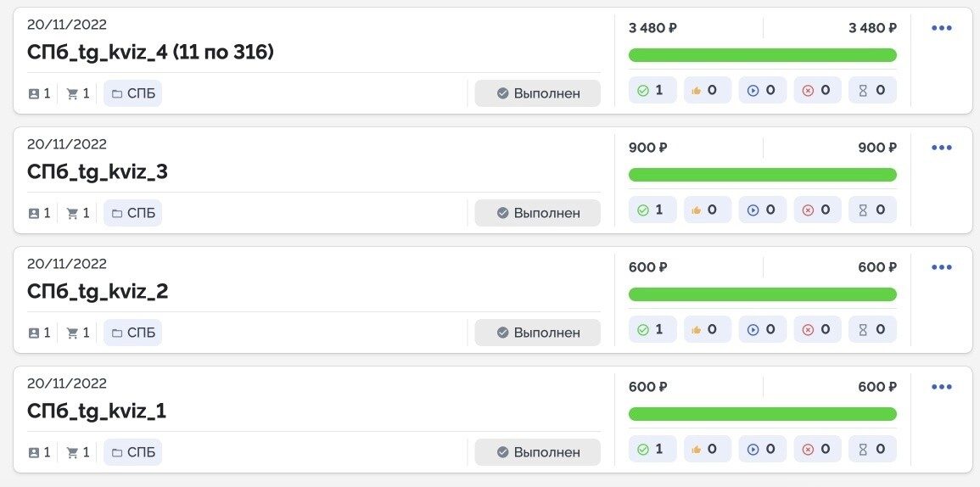Click hourglass counter in СПб_tg_kviz_2 row
Viewport: 980px width, 487px height.
872,329
